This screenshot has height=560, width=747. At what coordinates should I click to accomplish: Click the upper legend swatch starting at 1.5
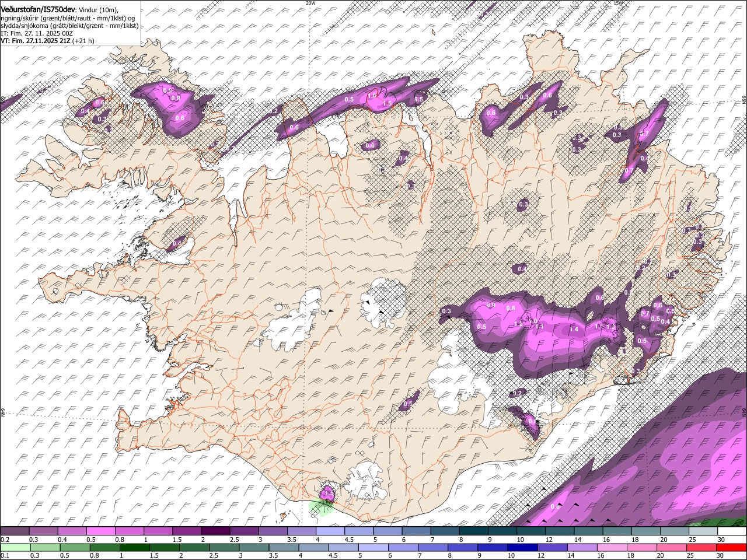(x=186, y=531)
